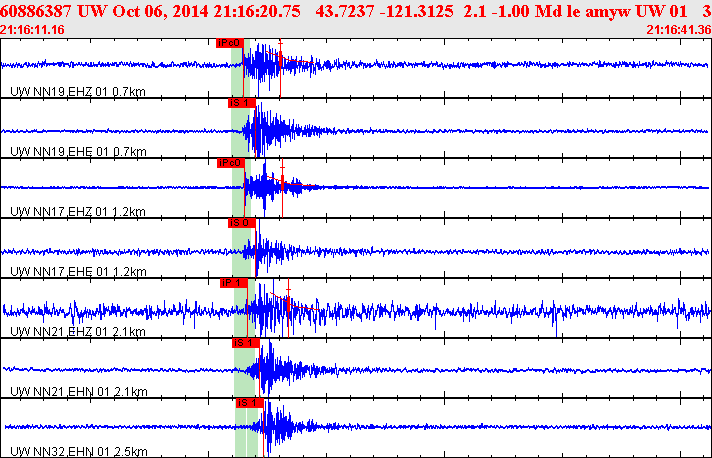Click the start time 21:16:11.16 label
Image resolution: width=712 pixels, height=458 pixels.
[32, 30]
